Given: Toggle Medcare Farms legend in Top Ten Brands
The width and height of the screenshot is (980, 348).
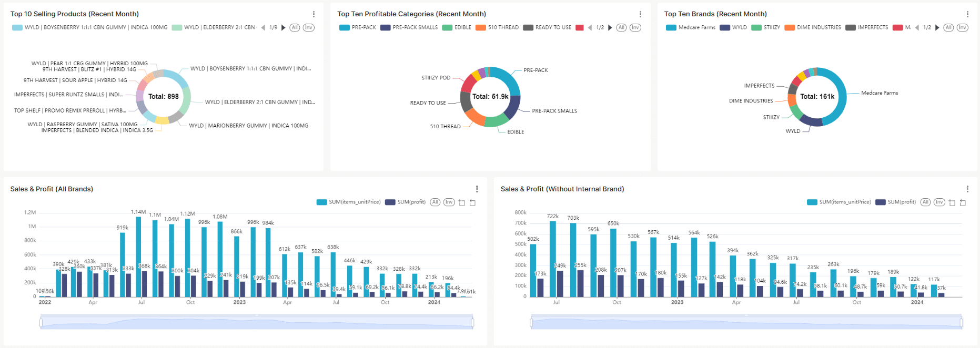Looking at the screenshot, I should pos(691,28).
